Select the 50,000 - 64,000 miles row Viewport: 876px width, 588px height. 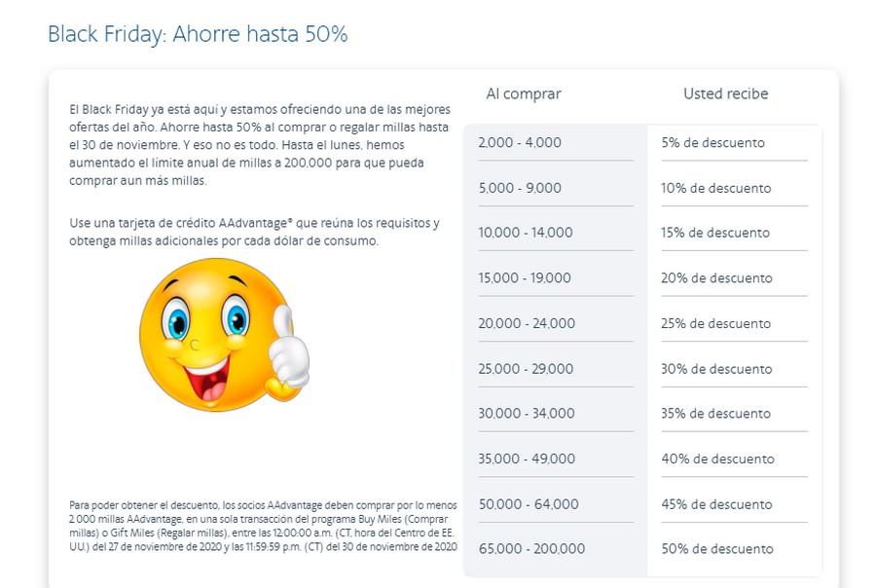pos(642,504)
